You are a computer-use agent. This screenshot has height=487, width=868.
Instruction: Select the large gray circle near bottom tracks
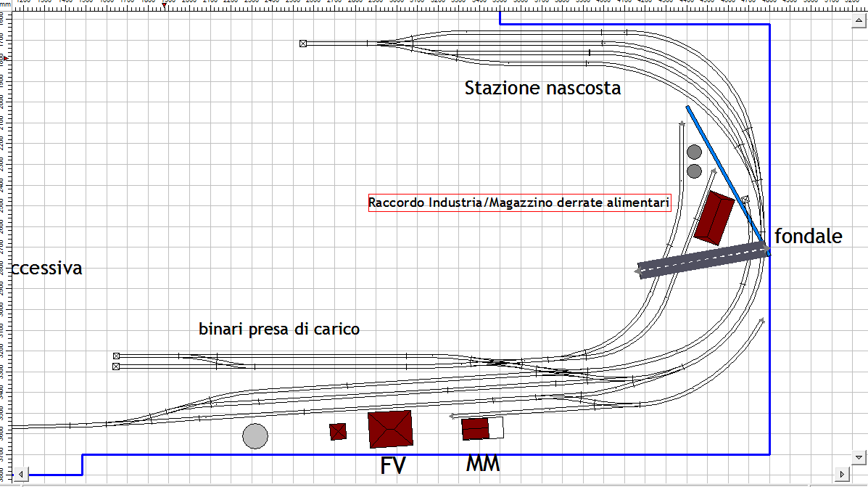tap(255, 435)
